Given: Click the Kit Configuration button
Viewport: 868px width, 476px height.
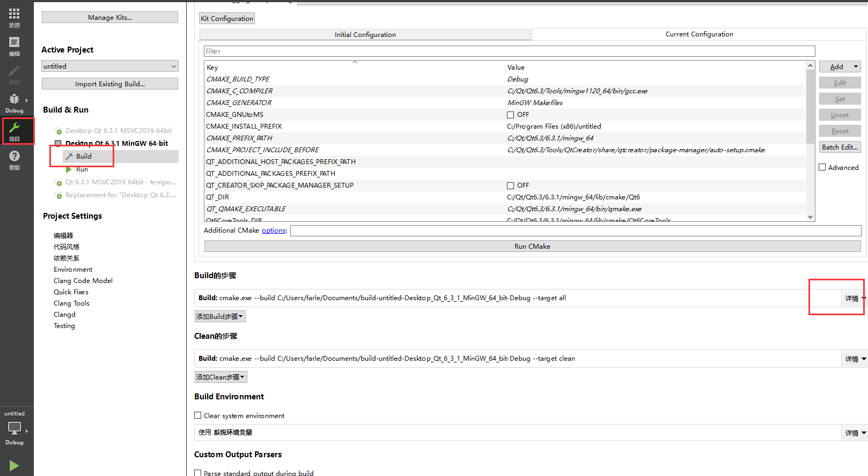Looking at the screenshot, I should (227, 18).
